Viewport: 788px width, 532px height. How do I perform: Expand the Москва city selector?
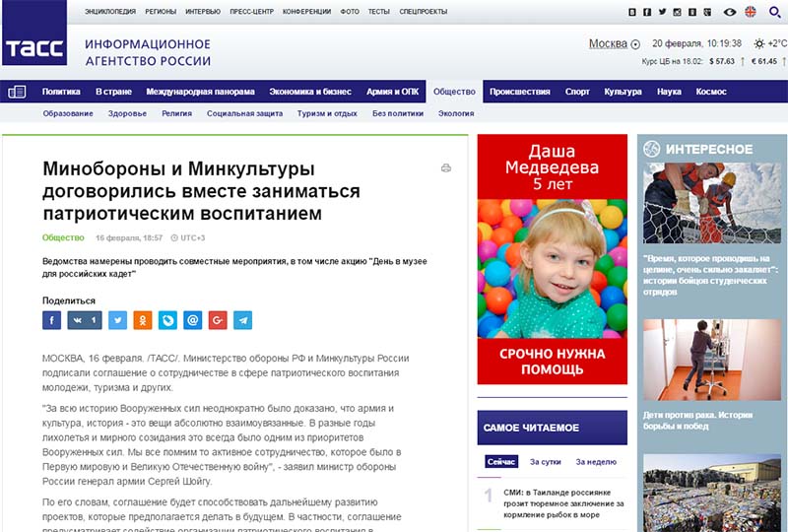click(x=615, y=43)
